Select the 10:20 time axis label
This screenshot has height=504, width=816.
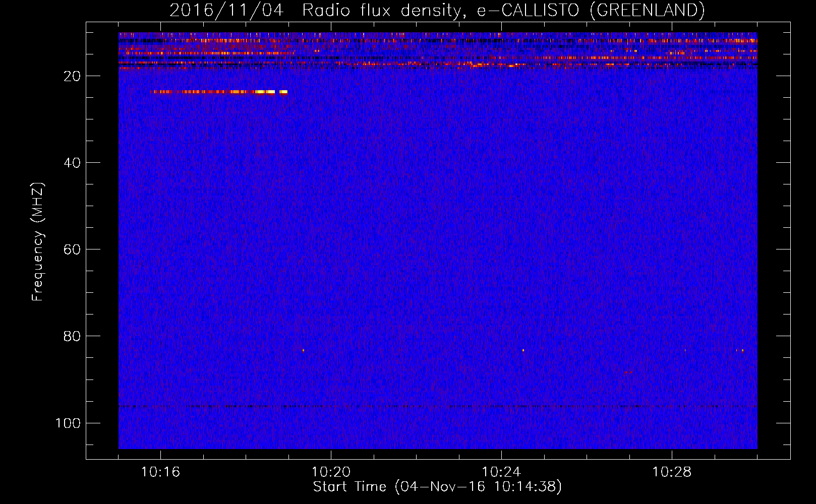coord(331,472)
